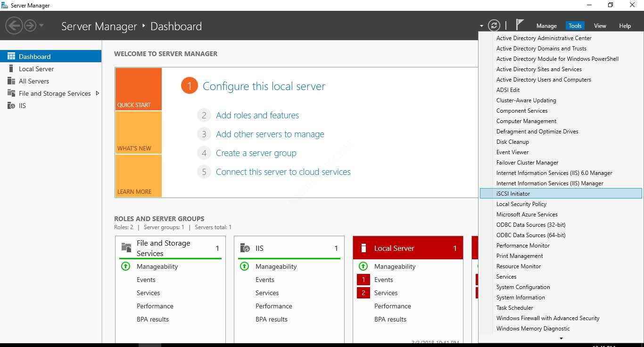The height and width of the screenshot is (347, 644).
Task: Click the QUICK START tile
Action: 139,89
